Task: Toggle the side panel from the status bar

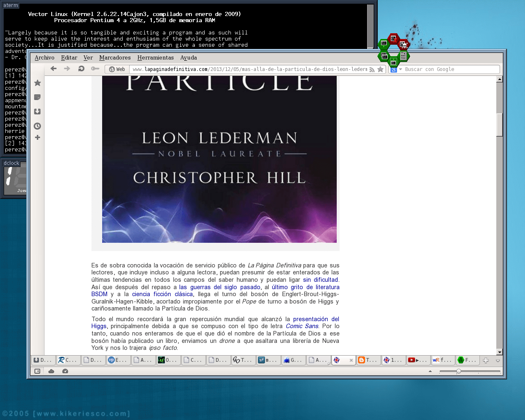Action: tap(37, 371)
